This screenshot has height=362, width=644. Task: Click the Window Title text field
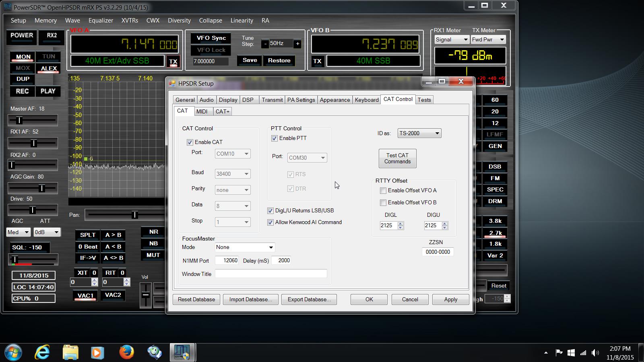[x=270, y=274]
